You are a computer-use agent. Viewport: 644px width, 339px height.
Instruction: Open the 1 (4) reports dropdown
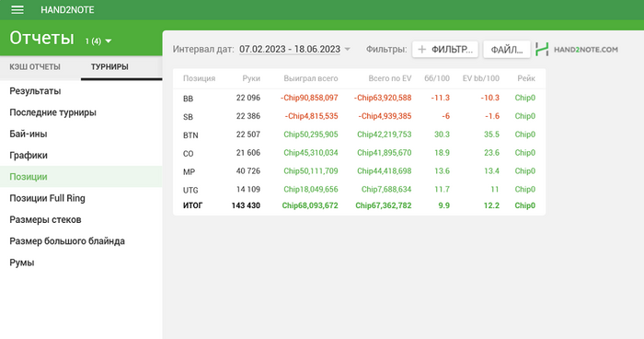pos(98,41)
